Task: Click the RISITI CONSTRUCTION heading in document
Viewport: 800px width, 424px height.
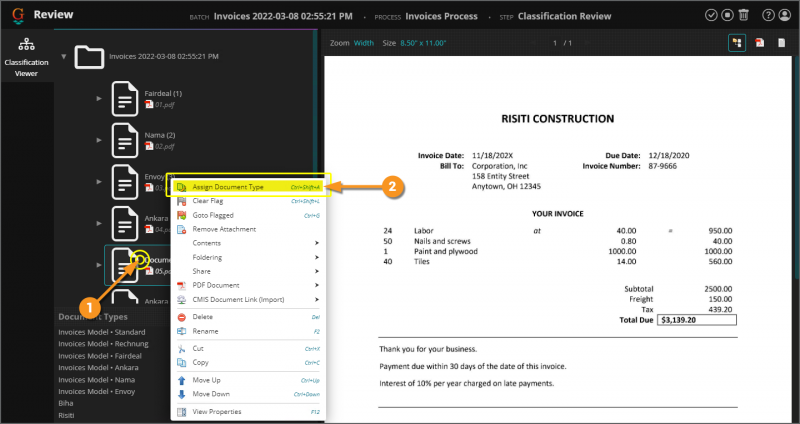Action: pos(558,119)
